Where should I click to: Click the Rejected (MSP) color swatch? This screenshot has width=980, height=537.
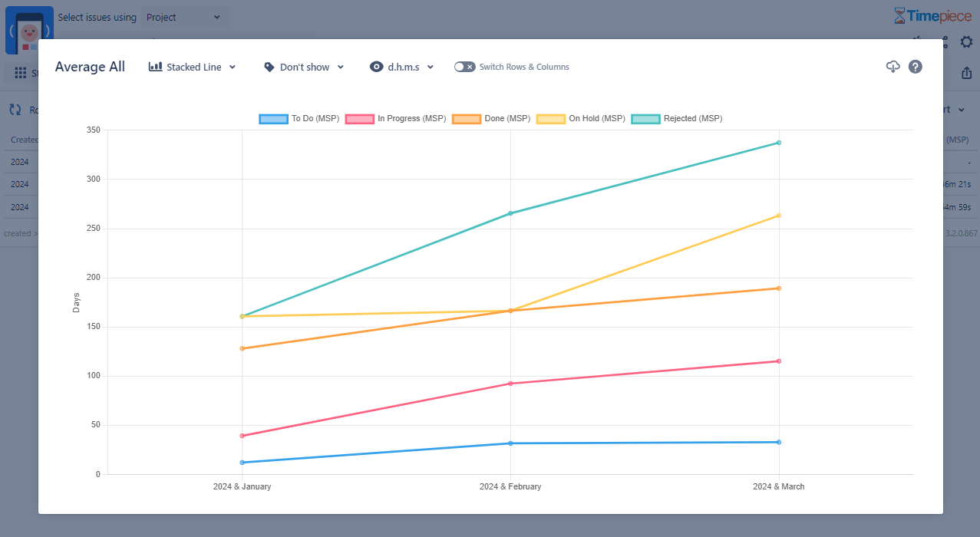645,119
